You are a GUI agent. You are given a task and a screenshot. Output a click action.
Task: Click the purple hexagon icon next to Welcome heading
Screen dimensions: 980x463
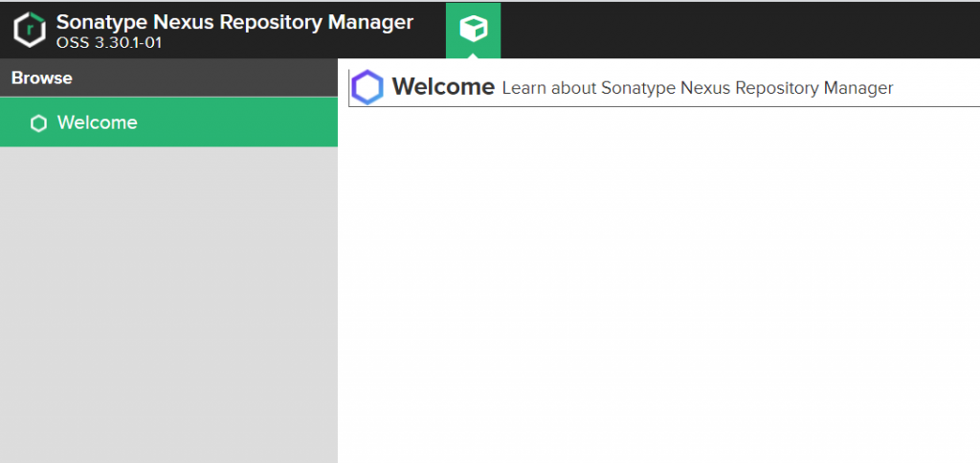coord(367,87)
